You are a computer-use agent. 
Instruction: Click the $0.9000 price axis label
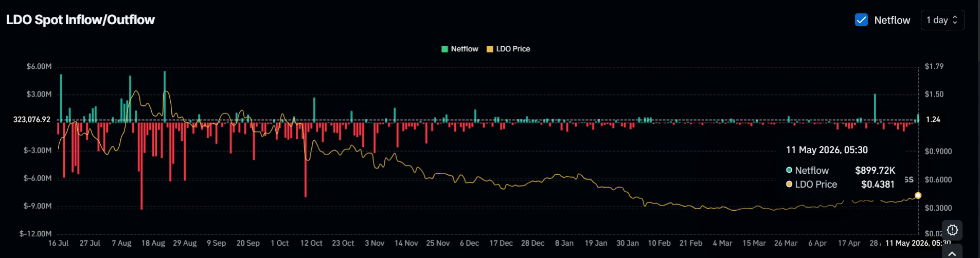[x=938, y=152]
